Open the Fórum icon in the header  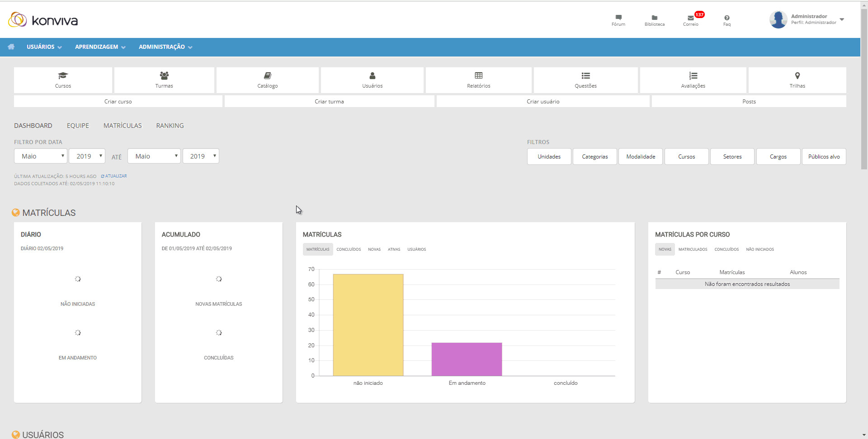coord(618,20)
